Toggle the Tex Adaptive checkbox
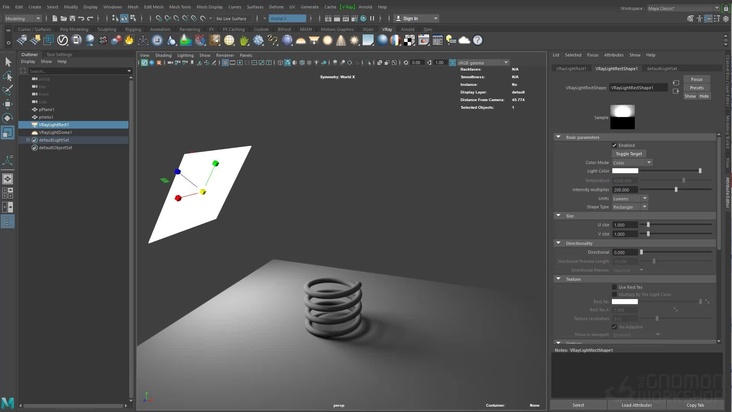 pos(614,326)
